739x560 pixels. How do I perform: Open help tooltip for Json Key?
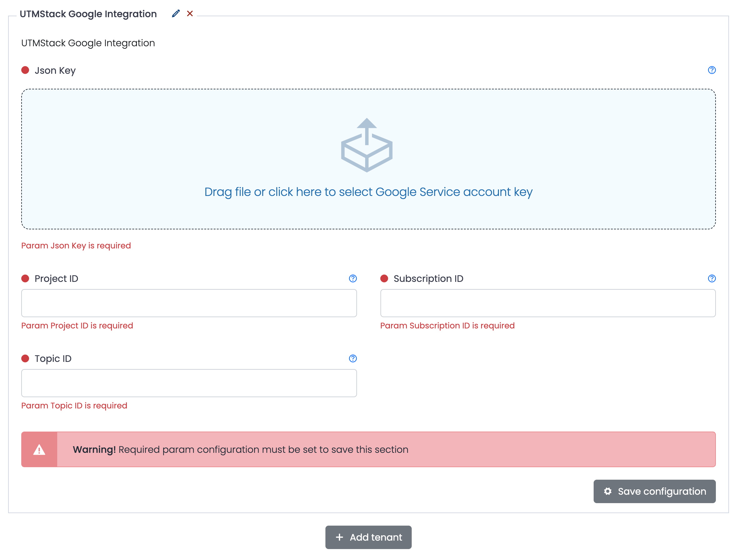pyautogui.click(x=711, y=70)
